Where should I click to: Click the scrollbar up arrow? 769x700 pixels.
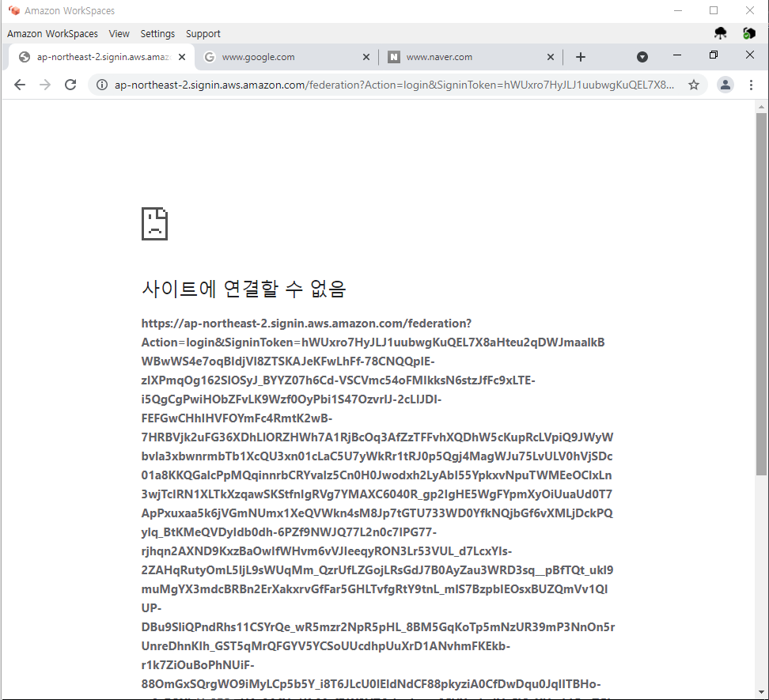pos(761,106)
